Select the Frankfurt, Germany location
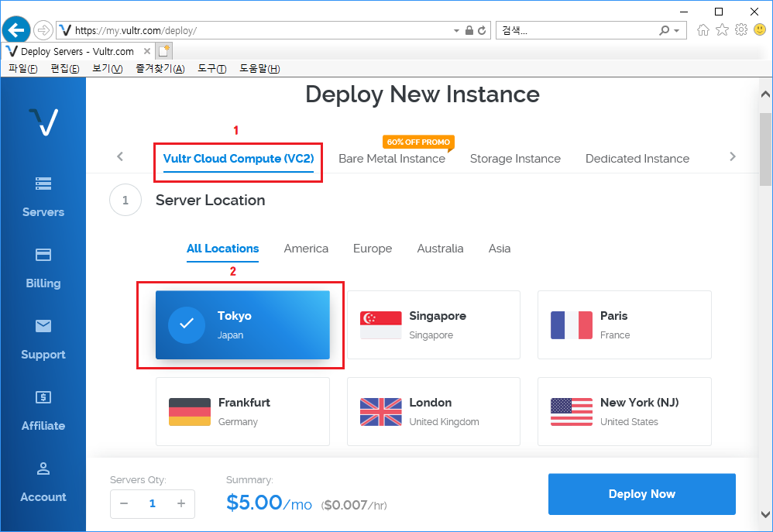The width and height of the screenshot is (773, 532). click(242, 411)
